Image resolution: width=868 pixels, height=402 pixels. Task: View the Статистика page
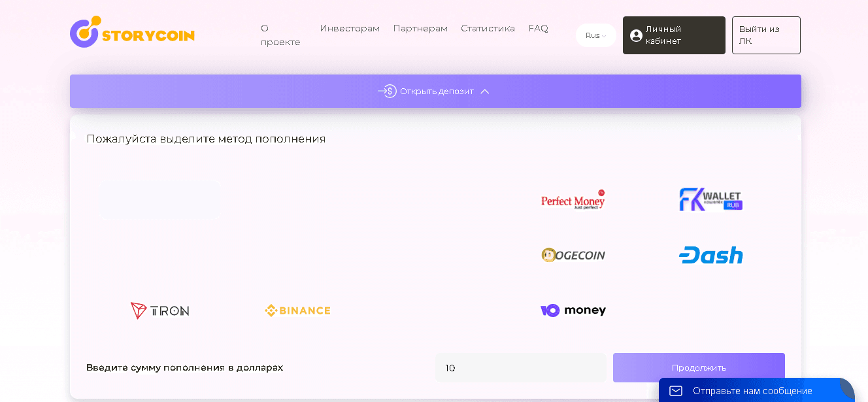[488, 28]
